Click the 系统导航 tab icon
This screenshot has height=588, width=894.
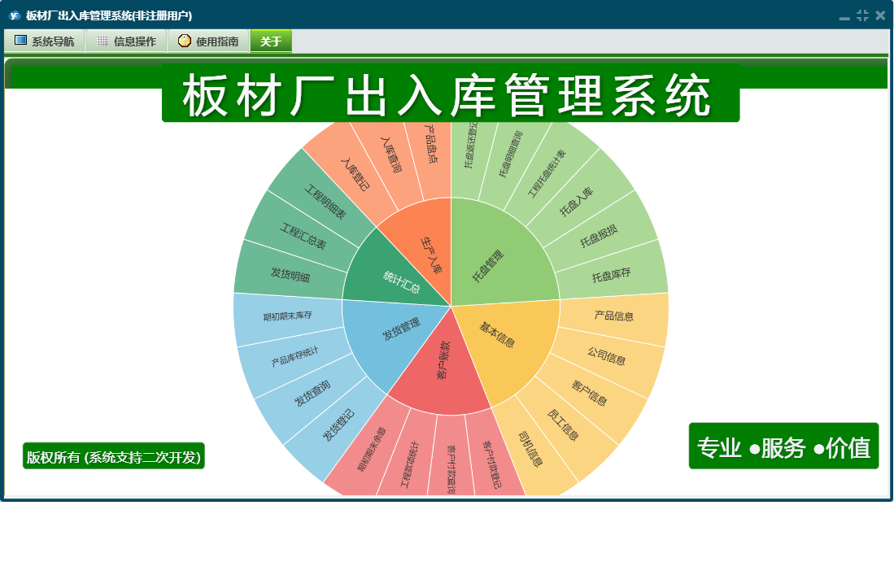pyautogui.click(x=20, y=41)
